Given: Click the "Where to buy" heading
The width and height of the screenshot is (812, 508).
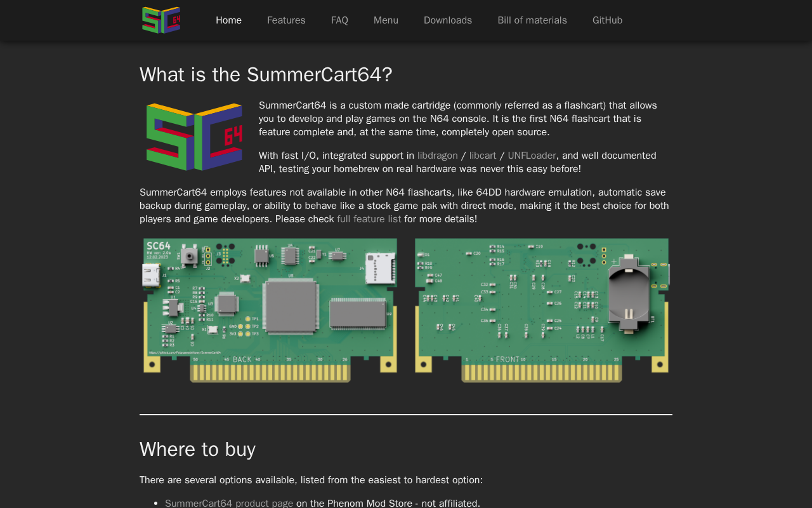Looking at the screenshot, I should tap(197, 450).
